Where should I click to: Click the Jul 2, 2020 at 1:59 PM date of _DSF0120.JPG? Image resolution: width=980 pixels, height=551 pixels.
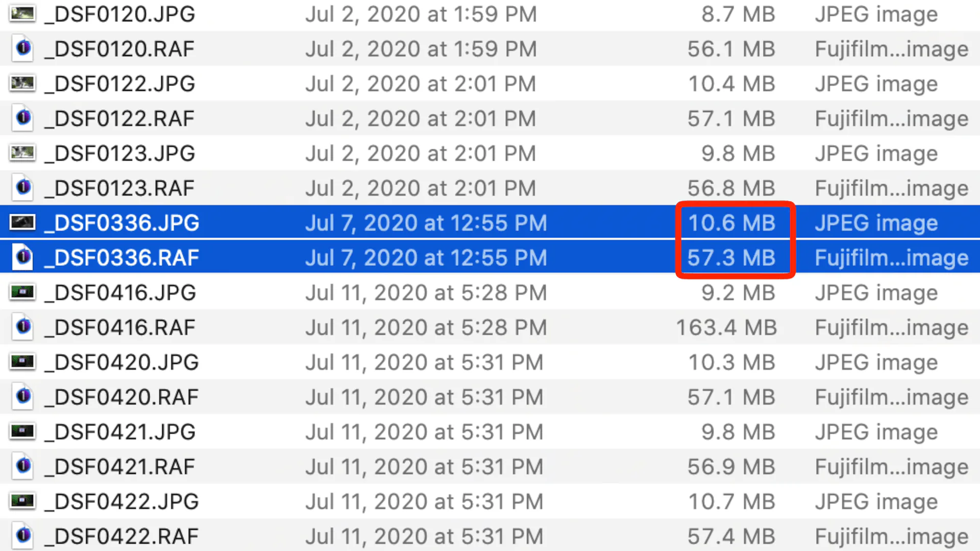point(421,14)
